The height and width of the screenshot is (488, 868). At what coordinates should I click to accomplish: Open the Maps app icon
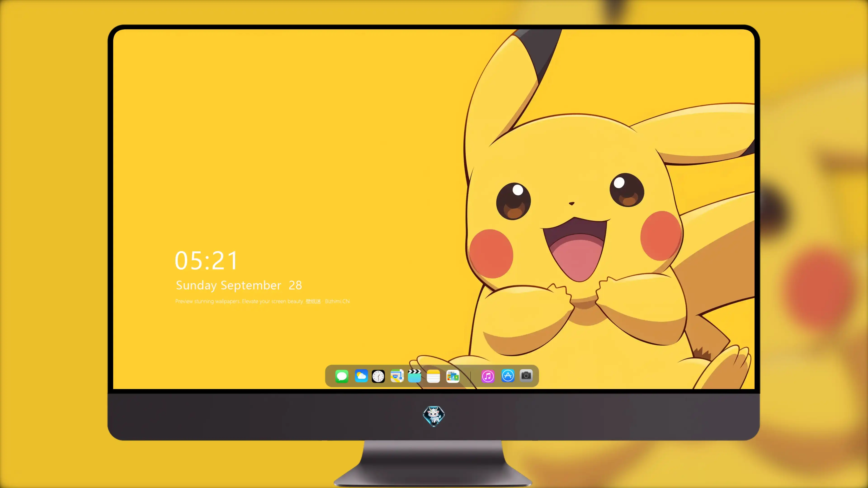[397, 376]
